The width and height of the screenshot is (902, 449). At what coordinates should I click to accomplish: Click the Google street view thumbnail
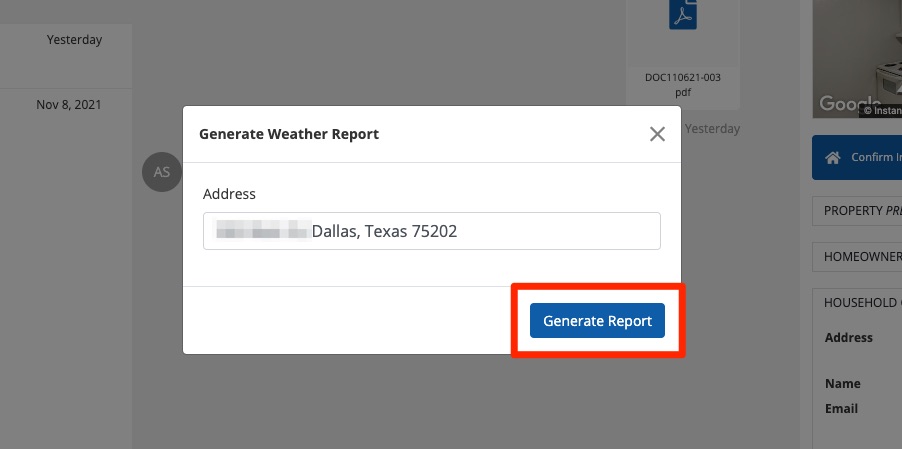point(857,50)
